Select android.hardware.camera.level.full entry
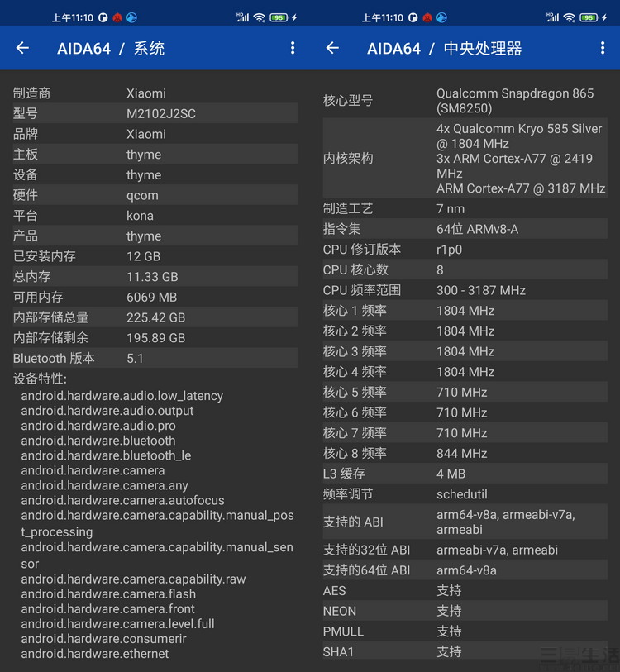The width and height of the screenshot is (620, 672). 117,624
